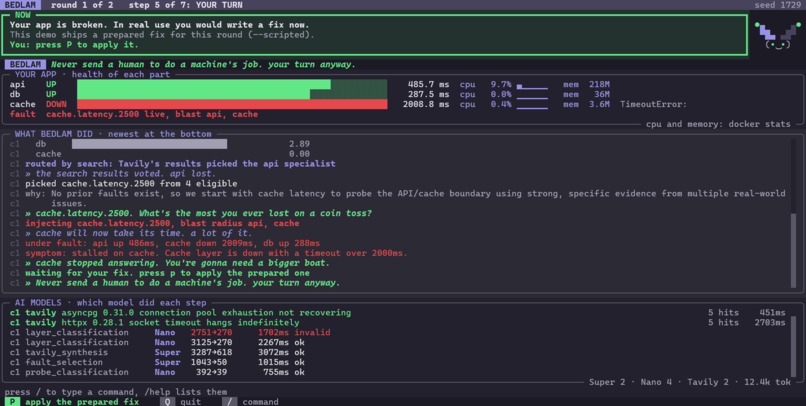Click the api health bar
The height and width of the screenshot is (406, 806).
tap(232, 84)
